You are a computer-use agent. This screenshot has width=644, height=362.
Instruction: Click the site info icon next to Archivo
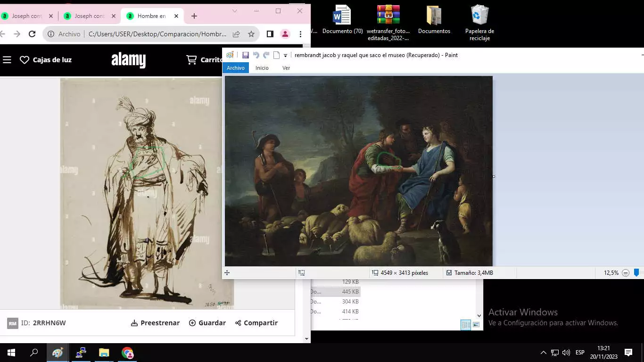click(51, 34)
